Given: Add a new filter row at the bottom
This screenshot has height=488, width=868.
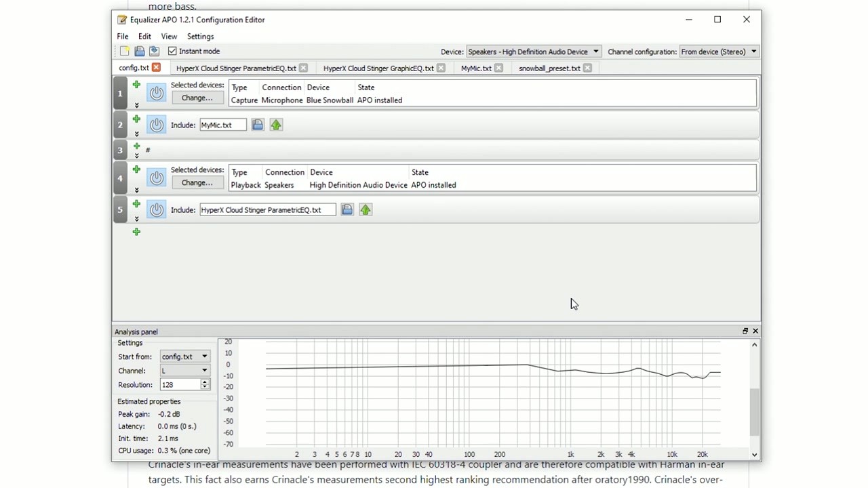Looking at the screenshot, I should coord(136,232).
